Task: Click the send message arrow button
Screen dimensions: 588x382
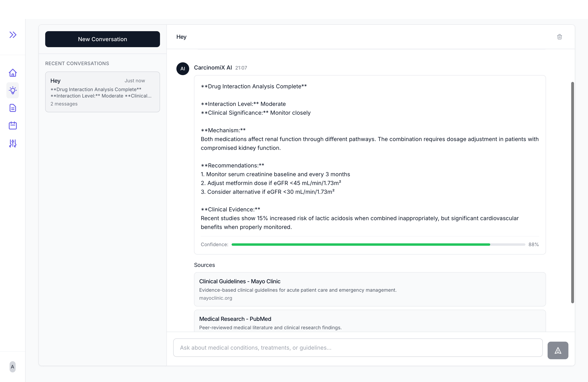Action: click(558, 350)
